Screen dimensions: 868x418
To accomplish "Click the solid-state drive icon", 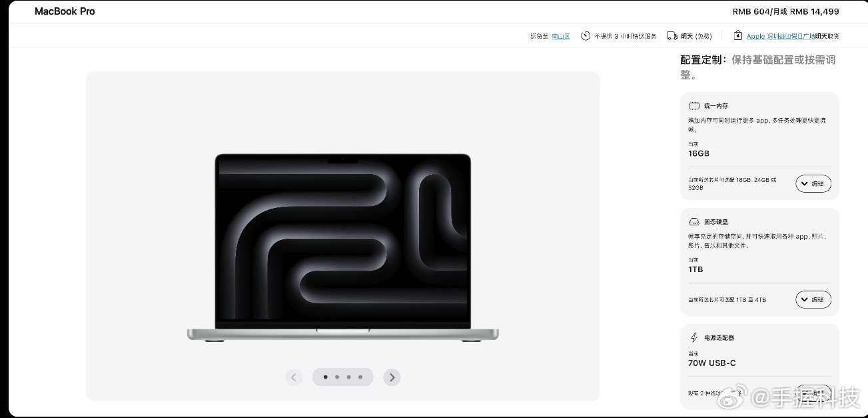I will [694, 221].
